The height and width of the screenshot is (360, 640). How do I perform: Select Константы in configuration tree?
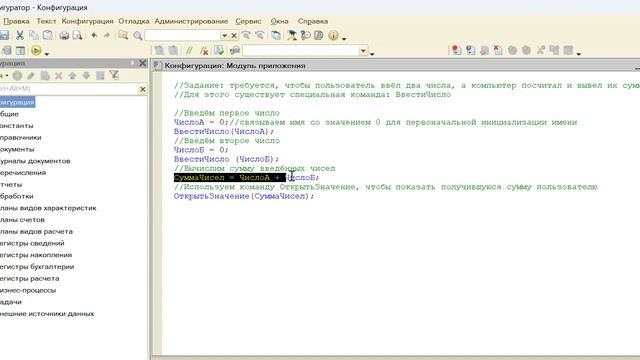coord(16,126)
